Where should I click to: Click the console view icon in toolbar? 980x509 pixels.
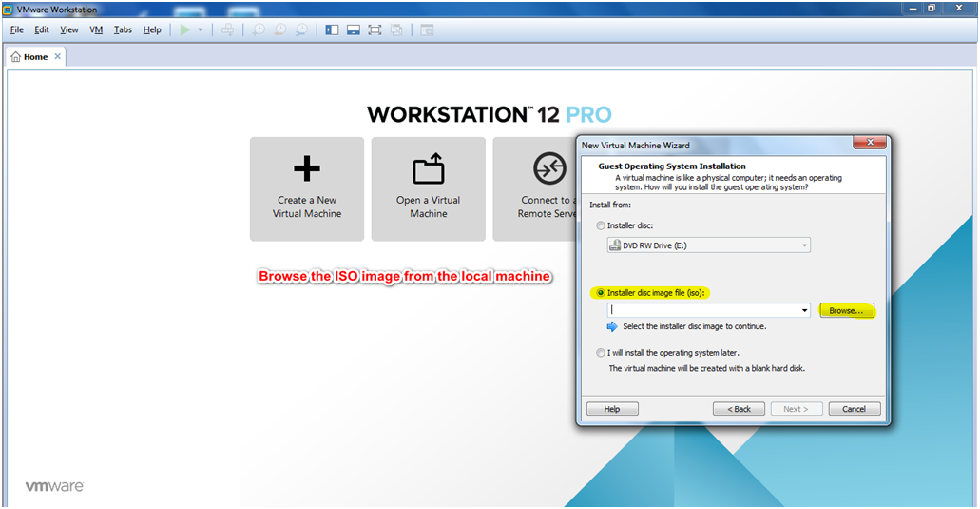pos(427,29)
